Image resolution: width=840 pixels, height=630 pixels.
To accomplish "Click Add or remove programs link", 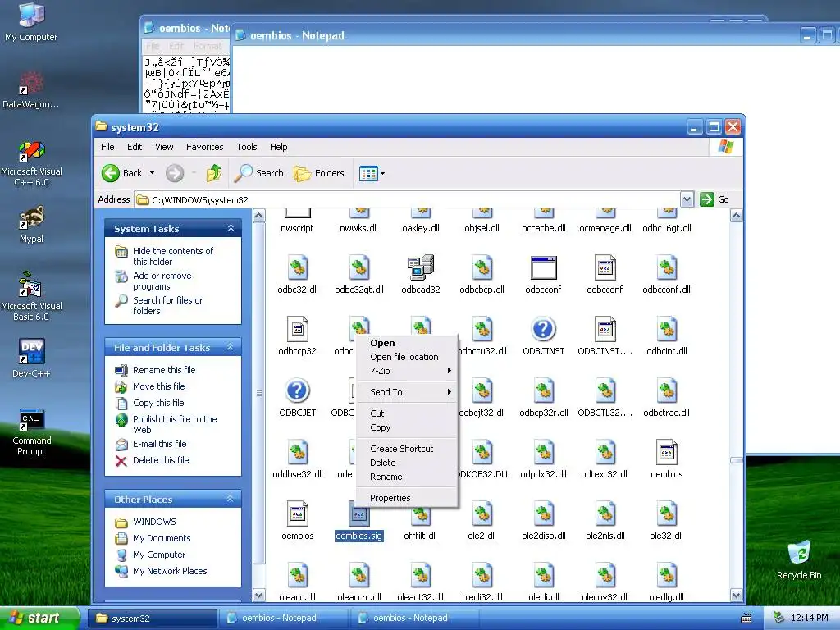I will point(162,281).
